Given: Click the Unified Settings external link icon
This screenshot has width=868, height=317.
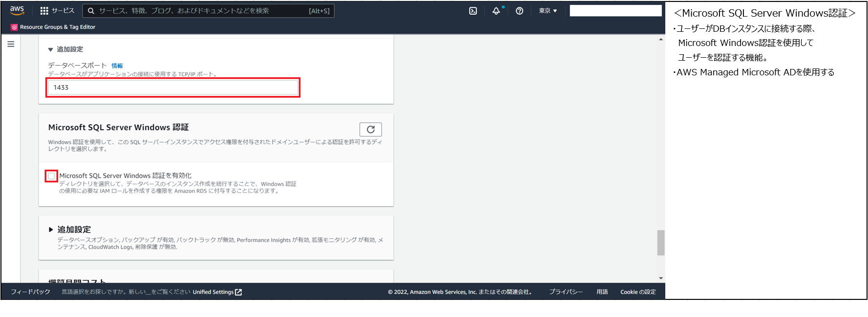Looking at the screenshot, I should pyautogui.click(x=238, y=292).
